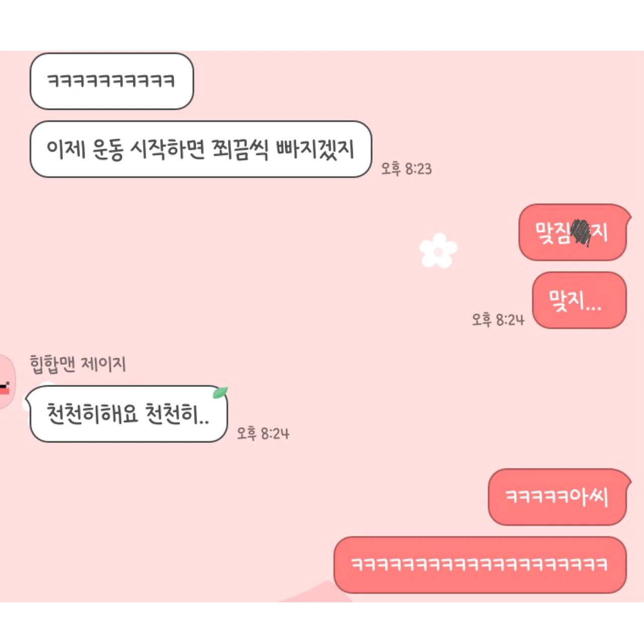
Task: Tap the 오후 8:24 timestamp beside 맞지...
Action: pyautogui.click(x=498, y=319)
